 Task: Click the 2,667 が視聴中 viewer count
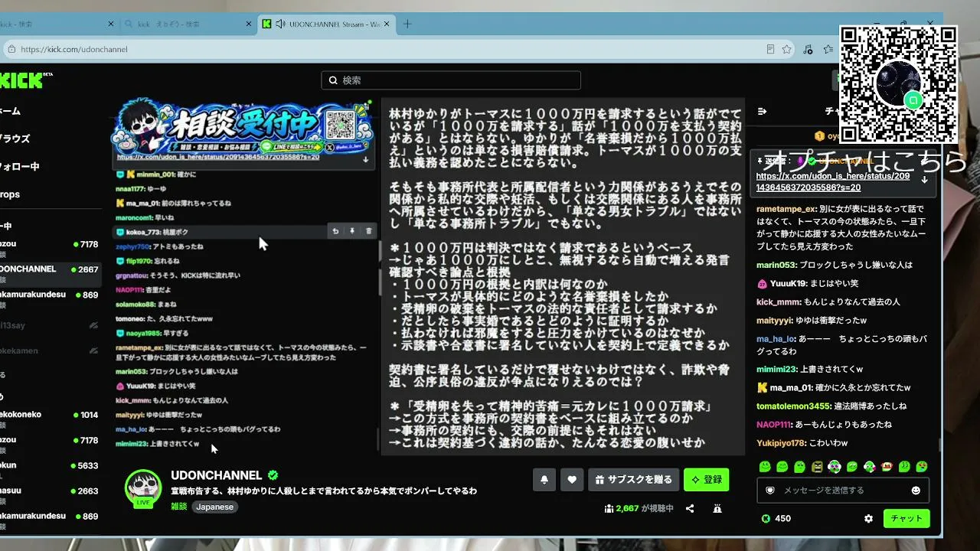639,508
